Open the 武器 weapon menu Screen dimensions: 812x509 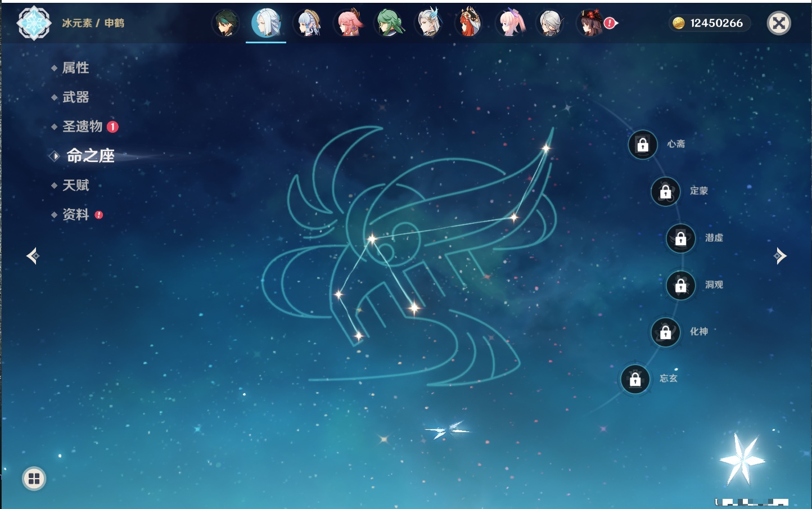click(x=75, y=97)
